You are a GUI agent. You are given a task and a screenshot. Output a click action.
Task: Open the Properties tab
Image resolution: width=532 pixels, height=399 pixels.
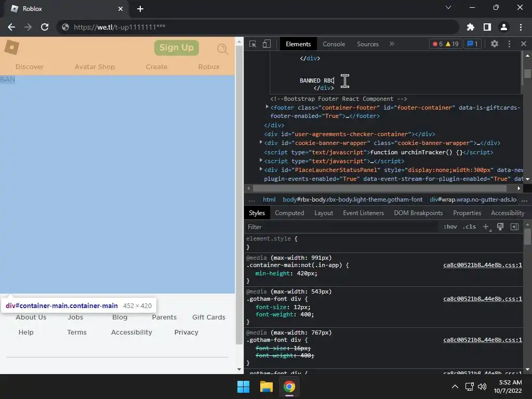[467, 213]
